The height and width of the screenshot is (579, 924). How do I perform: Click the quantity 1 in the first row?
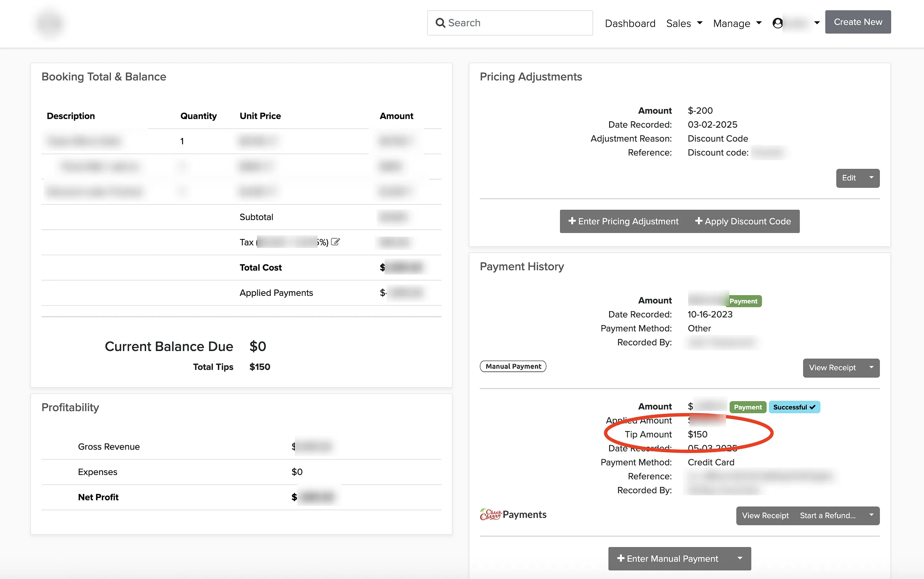point(182,141)
